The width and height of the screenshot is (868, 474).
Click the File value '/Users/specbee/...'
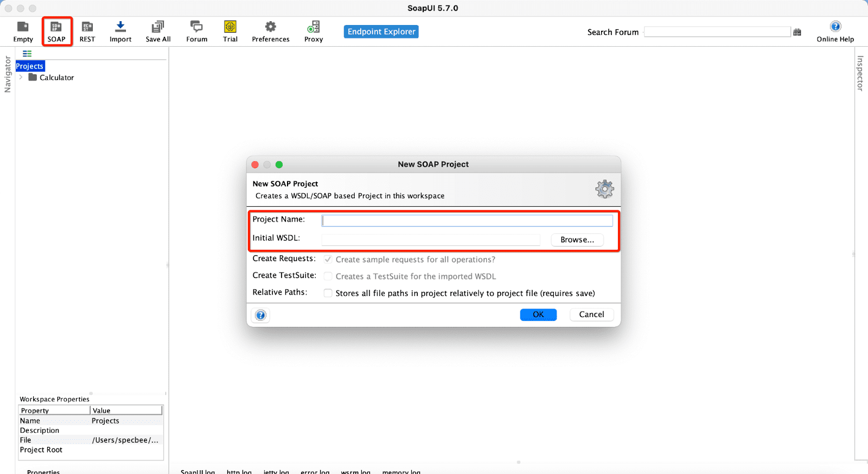coord(125,440)
